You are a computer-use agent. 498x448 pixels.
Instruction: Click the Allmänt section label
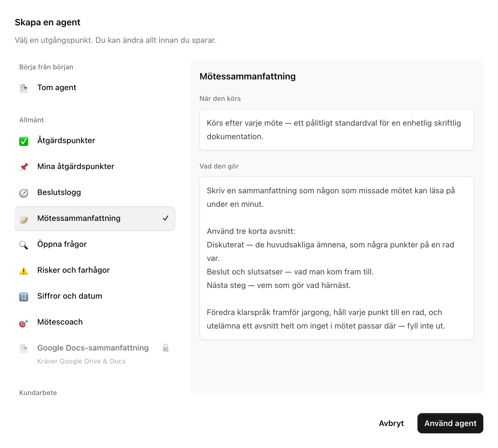tap(32, 120)
